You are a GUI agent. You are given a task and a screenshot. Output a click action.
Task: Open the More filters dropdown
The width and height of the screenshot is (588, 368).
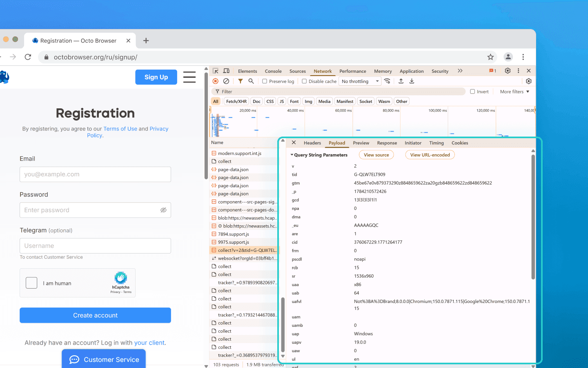pos(514,92)
